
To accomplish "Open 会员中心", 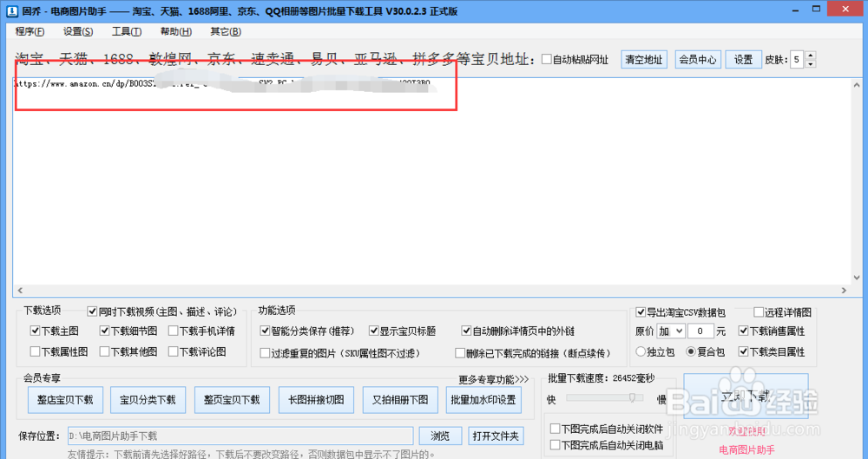I will pyautogui.click(x=698, y=59).
